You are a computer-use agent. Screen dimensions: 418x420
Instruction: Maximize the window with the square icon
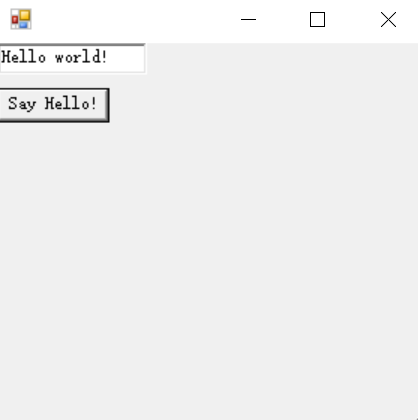317,19
